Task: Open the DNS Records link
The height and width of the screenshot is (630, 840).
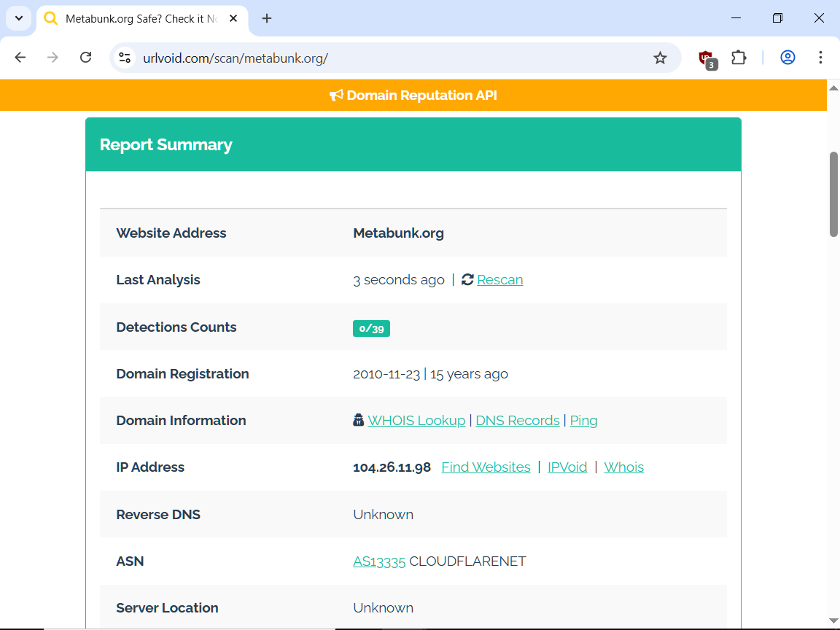Action: tap(517, 421)
